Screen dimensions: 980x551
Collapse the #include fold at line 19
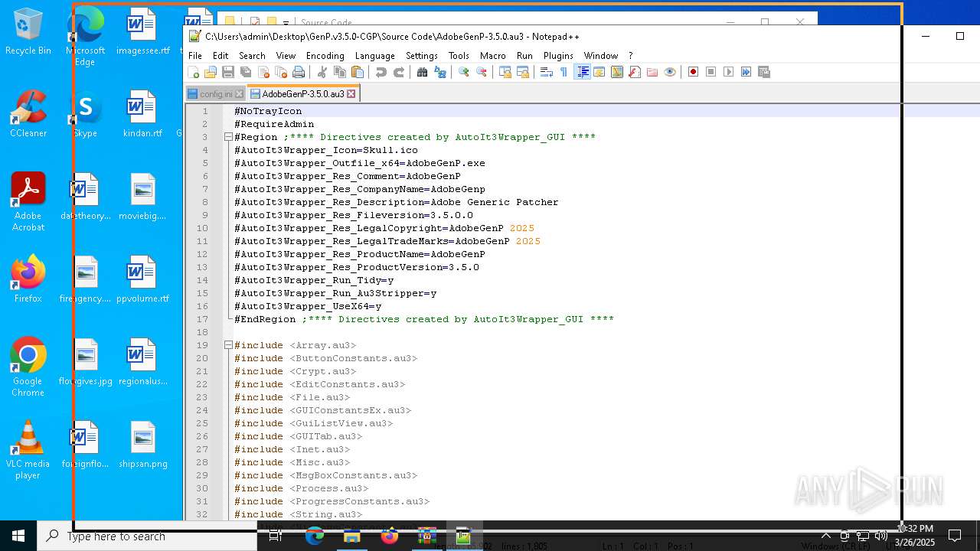coord(228,345)
